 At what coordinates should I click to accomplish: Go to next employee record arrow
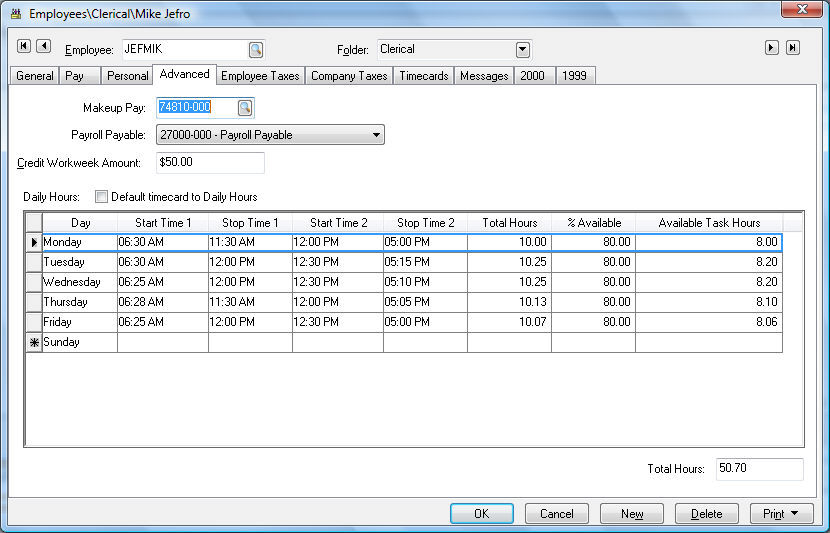pyautogui.click(x=771, y=47)
